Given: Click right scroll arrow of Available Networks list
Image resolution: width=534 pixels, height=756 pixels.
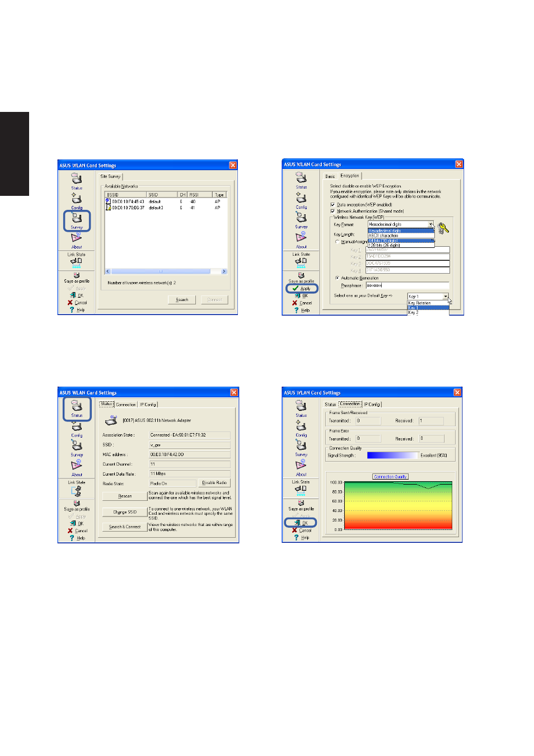Looking at the screenshot, I should point(224,271).
